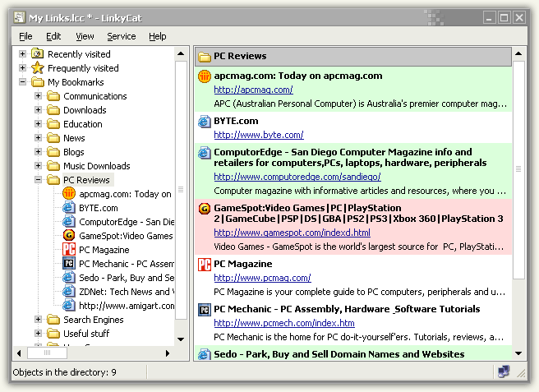539x392 pixels.
Task: Click right pane scroll down arrow
Action: tap(518, 353)
